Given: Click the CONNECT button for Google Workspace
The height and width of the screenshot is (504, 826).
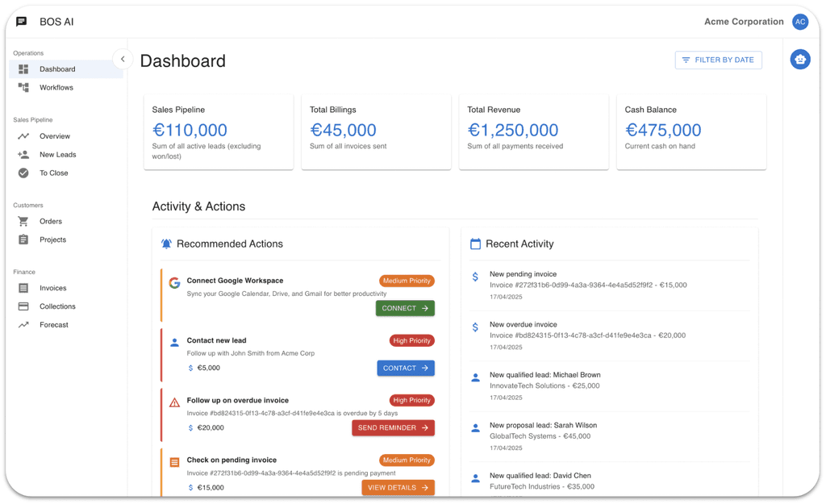Looking at the screenshot, I should 405,308.
